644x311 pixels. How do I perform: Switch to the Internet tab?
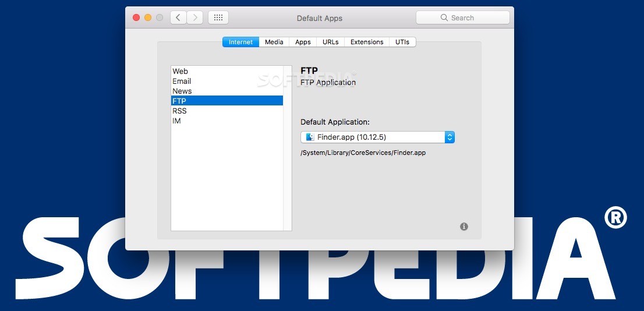240,42
